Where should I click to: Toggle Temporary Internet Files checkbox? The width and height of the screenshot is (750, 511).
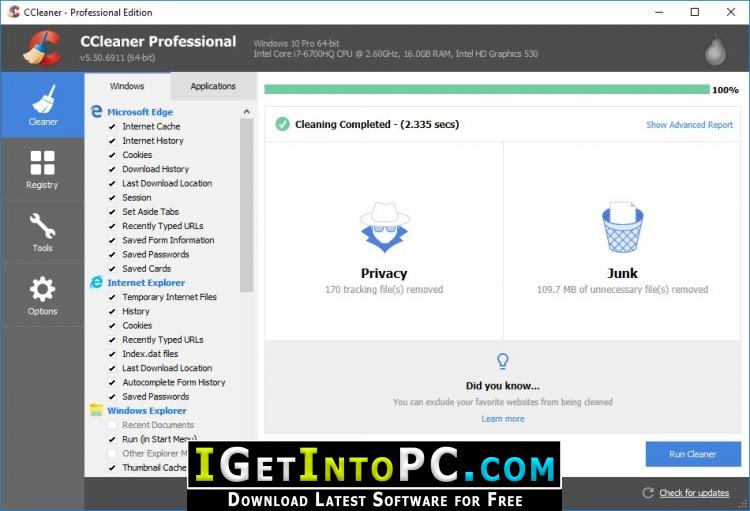pos(112,298)
